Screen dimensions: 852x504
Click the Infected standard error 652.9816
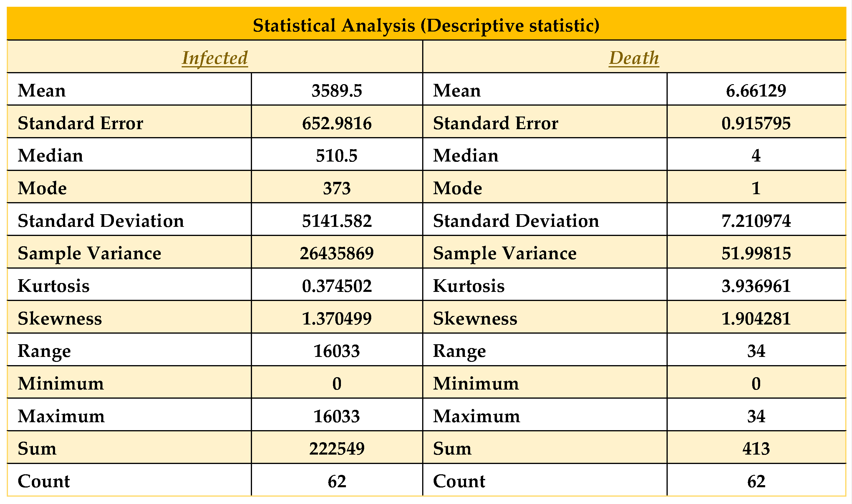pos(337,123)
